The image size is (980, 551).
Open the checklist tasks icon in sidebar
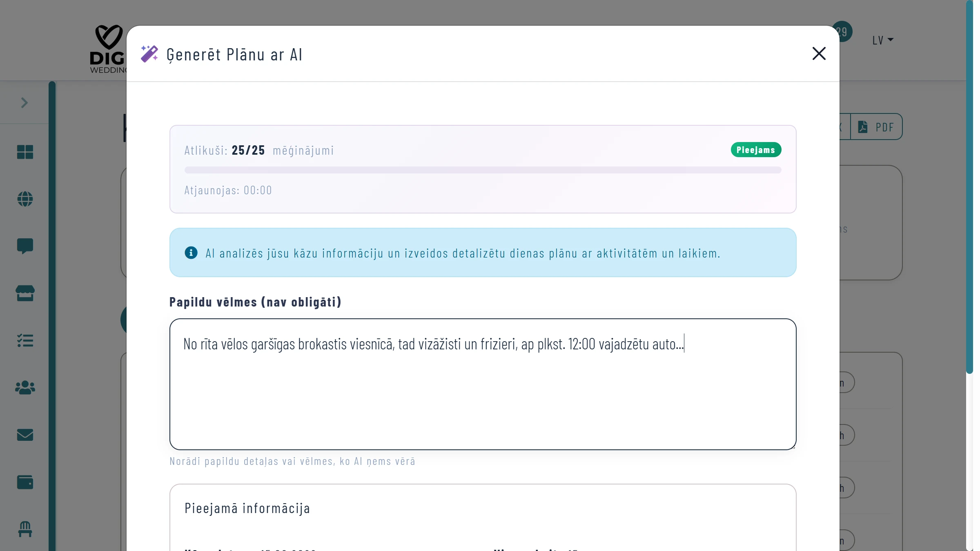click(x=25, y=340)
